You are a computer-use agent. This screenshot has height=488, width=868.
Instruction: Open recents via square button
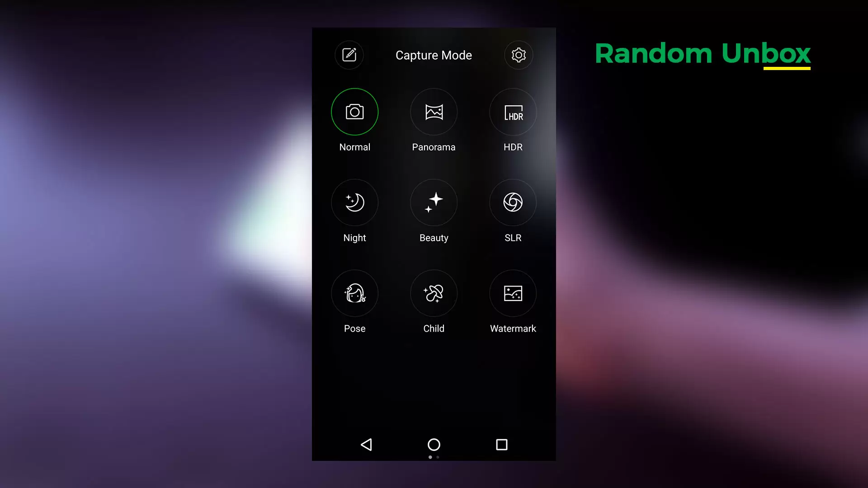click(501, 445)
